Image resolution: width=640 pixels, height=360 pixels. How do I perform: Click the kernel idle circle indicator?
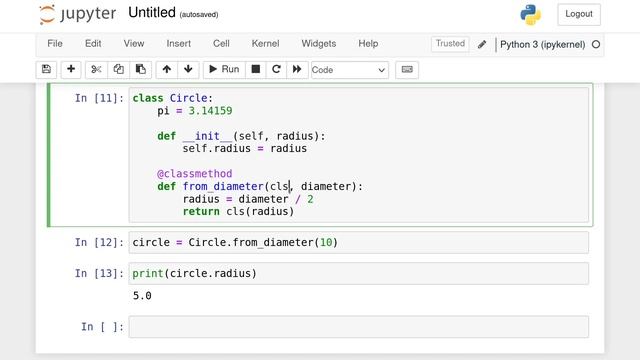tap(596, 44)
